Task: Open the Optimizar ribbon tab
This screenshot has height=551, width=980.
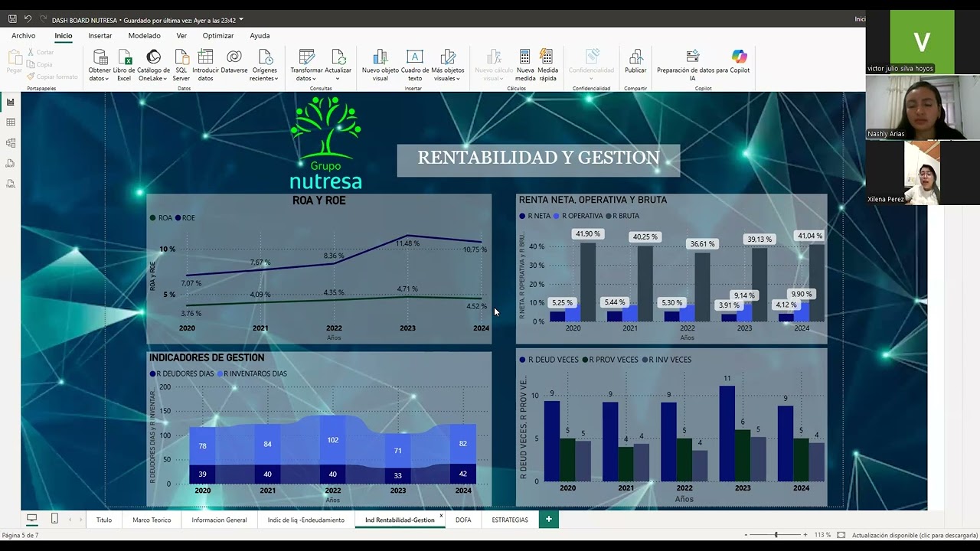Action: 218,36
